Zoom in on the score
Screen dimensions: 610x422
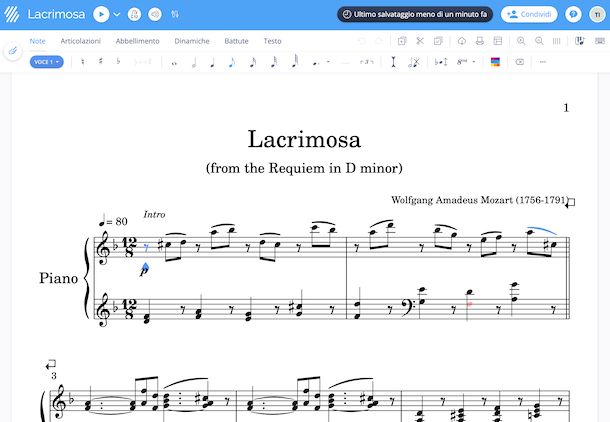tap(521, 41)
